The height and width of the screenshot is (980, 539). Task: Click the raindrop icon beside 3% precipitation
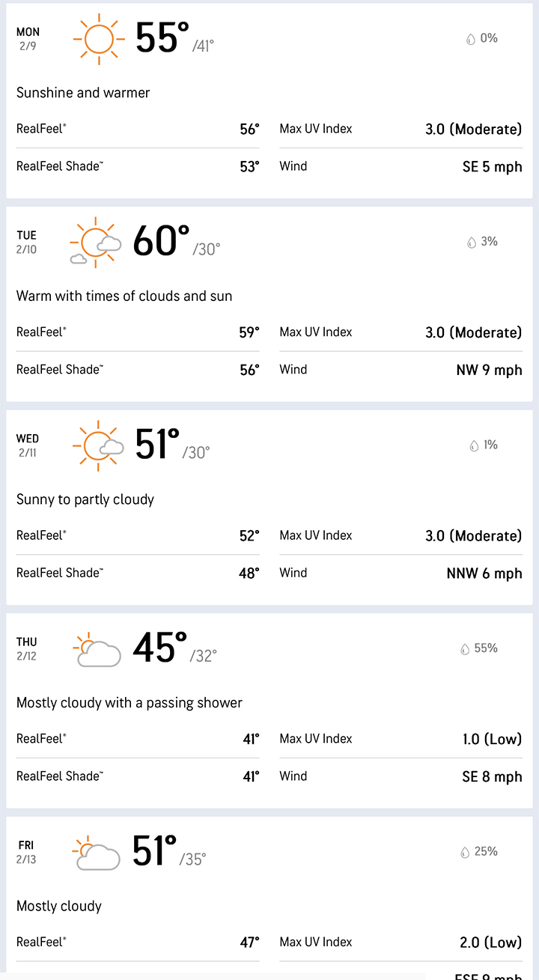coord(472,243)
